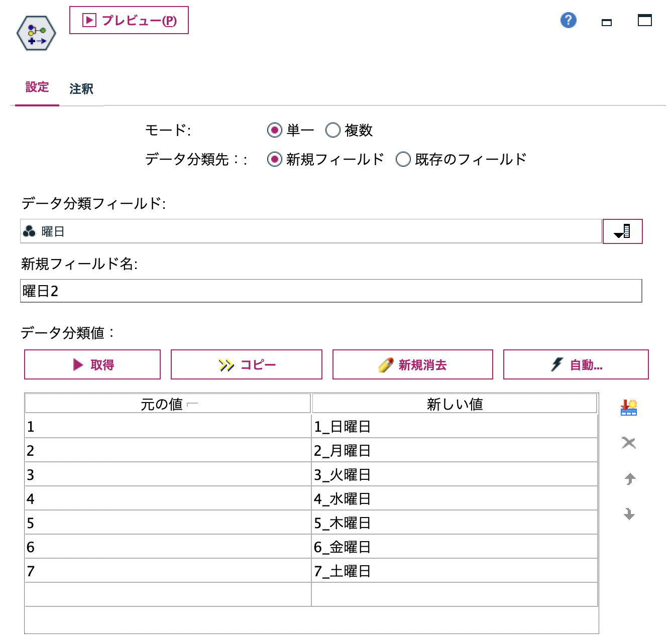This screenshot has width=672, height=635.
Task: Click the pencil icon on the 新規消去 button
Action: pyautogui.click(x=385, y=365)
